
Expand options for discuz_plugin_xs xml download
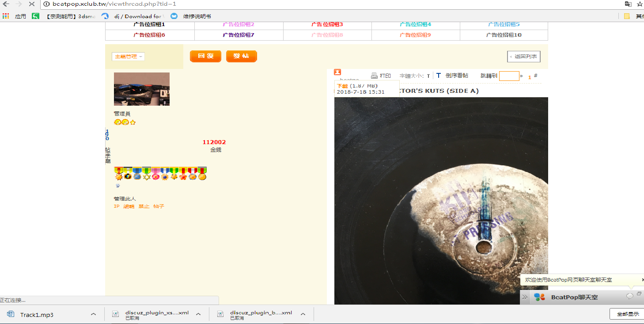tap(198, 314)
